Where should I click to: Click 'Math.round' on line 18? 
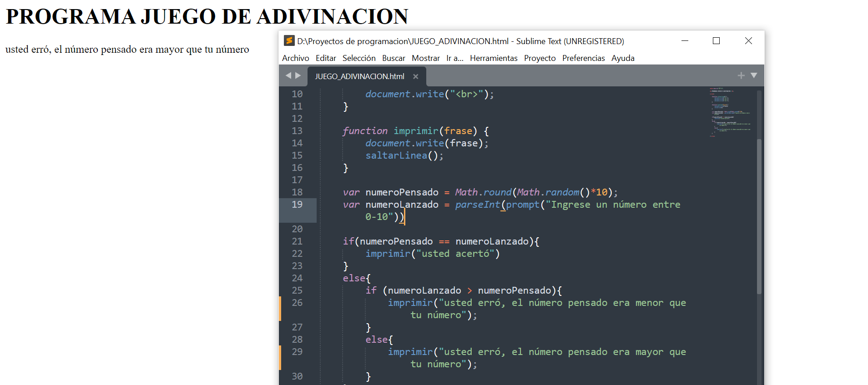click(x=483, y=192)
